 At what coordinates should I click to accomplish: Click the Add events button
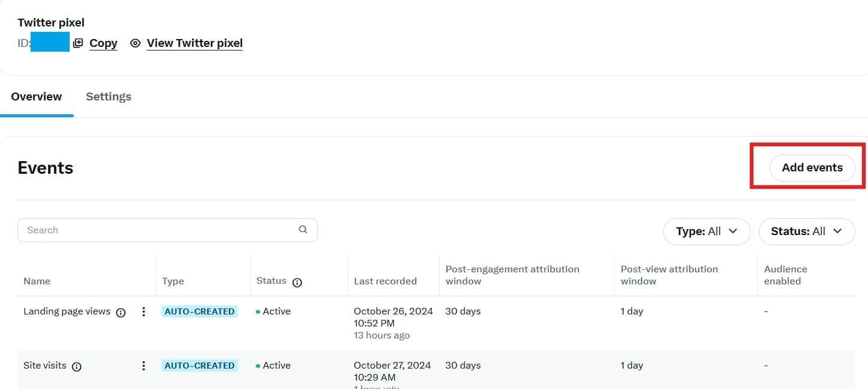(812, 168)
